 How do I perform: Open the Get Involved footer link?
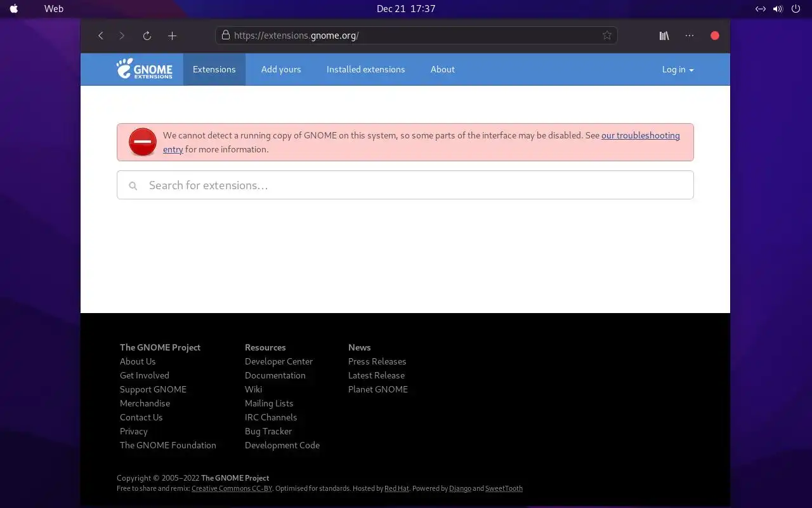click(x=145, y=375)
